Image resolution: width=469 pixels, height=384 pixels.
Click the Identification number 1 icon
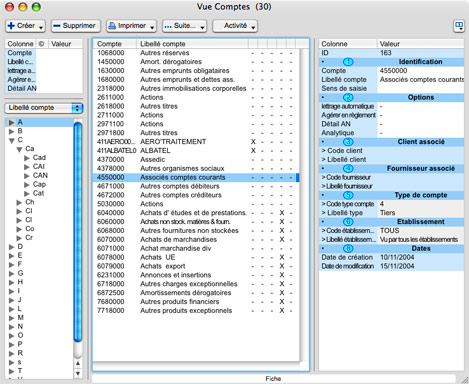point(348,62)
